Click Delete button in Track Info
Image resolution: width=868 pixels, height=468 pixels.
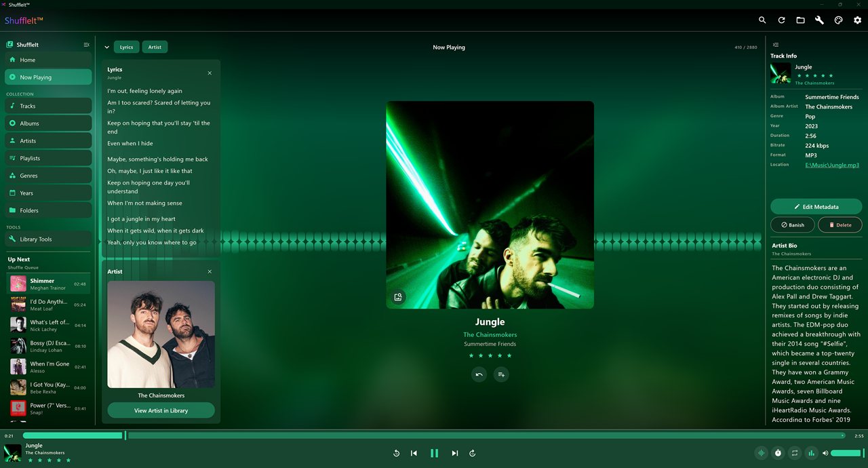(x=840, y=225)
